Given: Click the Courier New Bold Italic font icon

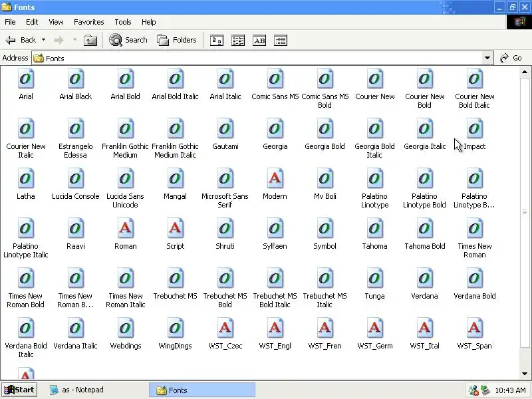Looking at the screenshot, I should tap(475, 78).
